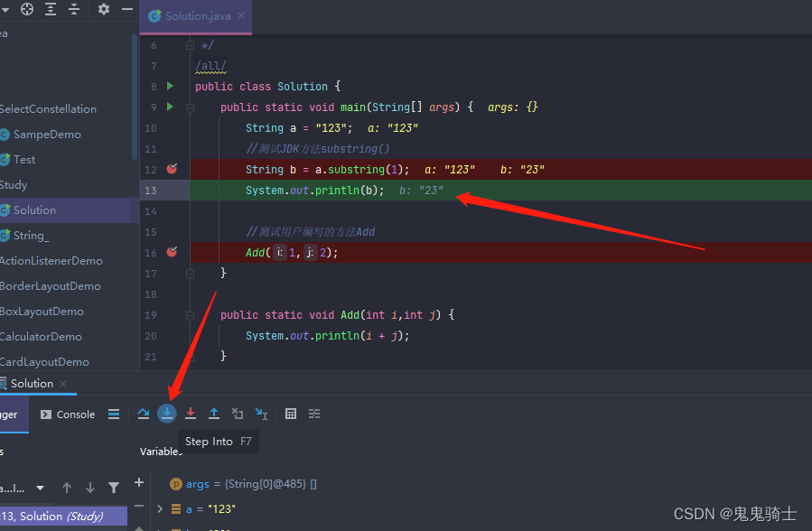
Task: Click the Expand All icon in project panel
Action: point(51,9)
